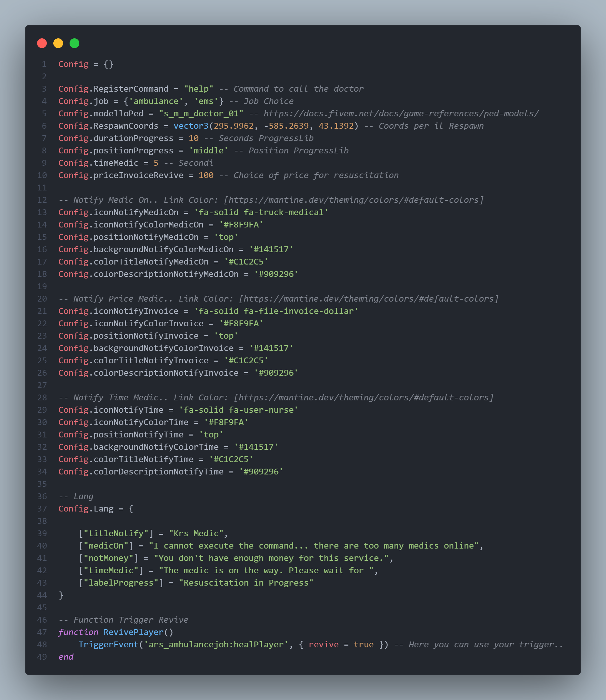Click the green maximize dot
The width and height of the screenshot is (606, 700).
[x=74, y=43]
